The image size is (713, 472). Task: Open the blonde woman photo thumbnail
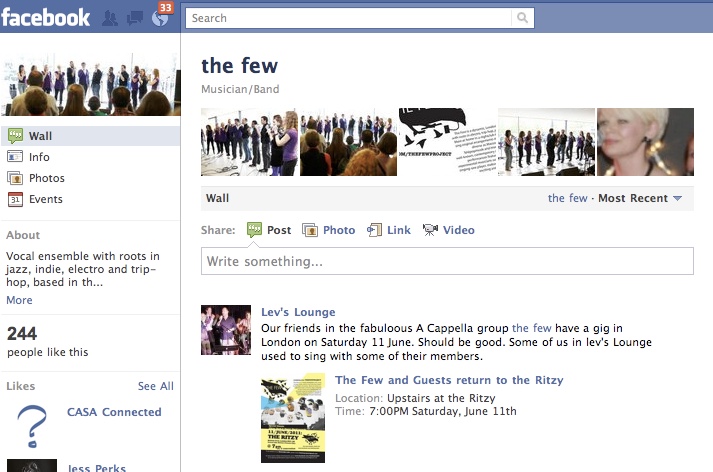click(x=646, y=142)
